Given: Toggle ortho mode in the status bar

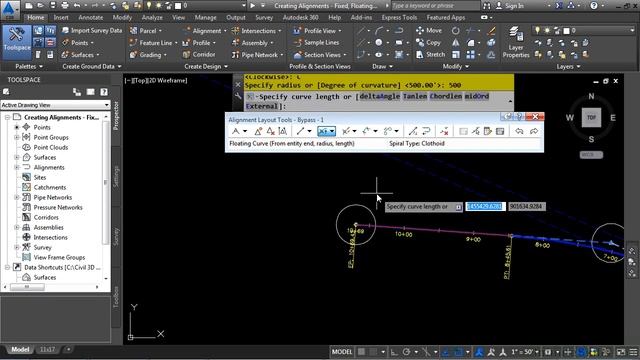Looking at the screenshot, I should pos(394,352).
